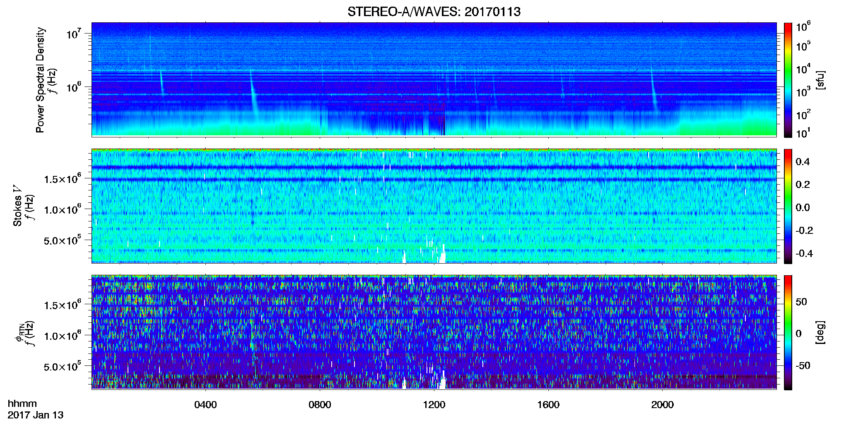
Task: Click the 2017 Jan 13 date label
Action: click(x=36, y=415)
